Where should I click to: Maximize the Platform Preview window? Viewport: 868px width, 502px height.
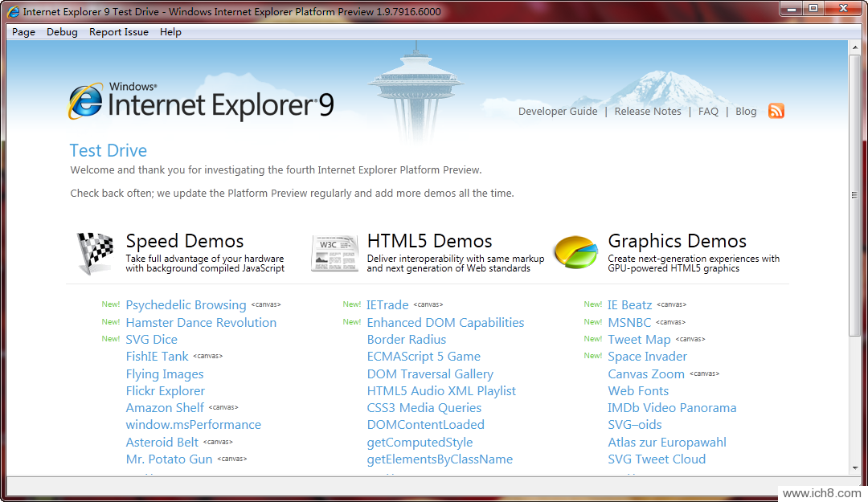click(x=813, y=8)
